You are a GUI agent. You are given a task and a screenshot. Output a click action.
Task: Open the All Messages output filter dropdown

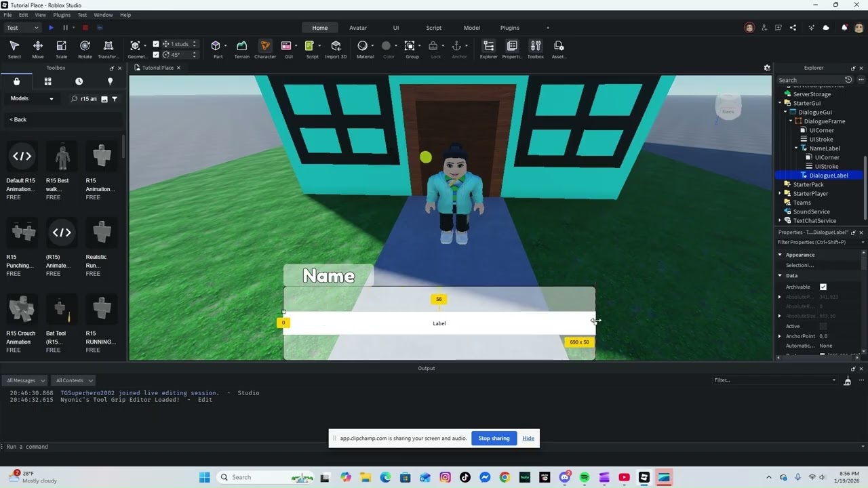(26, 380)
